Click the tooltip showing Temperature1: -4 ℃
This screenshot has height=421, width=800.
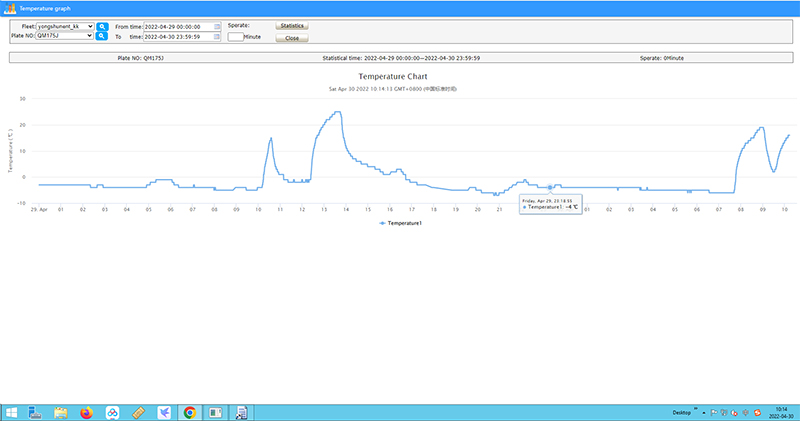point(551,204)
